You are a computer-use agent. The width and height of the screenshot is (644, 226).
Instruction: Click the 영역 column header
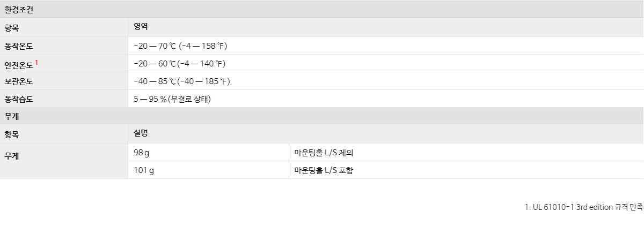[x=141, y=26]
